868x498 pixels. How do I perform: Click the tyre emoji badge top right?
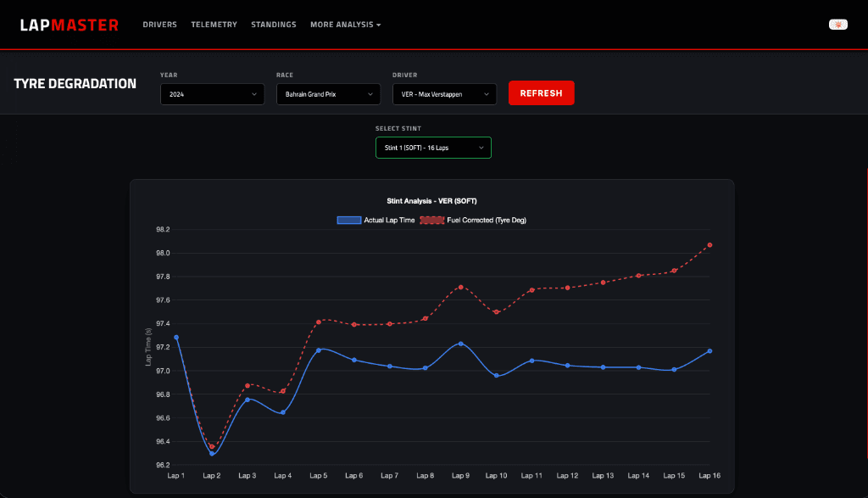click(x=837, y=25)
